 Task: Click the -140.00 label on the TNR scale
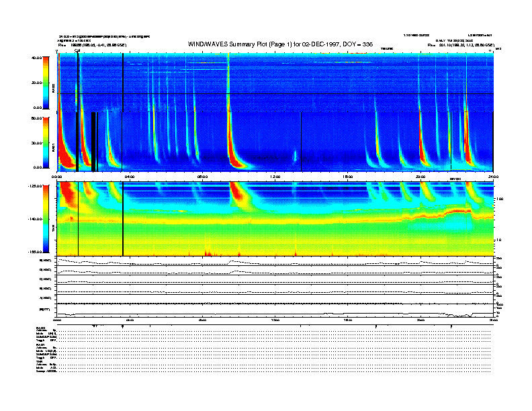click(35, 219)
